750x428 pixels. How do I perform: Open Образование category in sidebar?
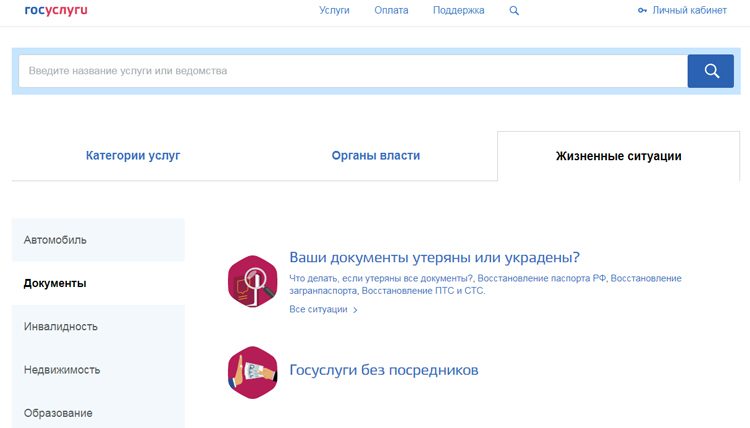tap(58, 413)
